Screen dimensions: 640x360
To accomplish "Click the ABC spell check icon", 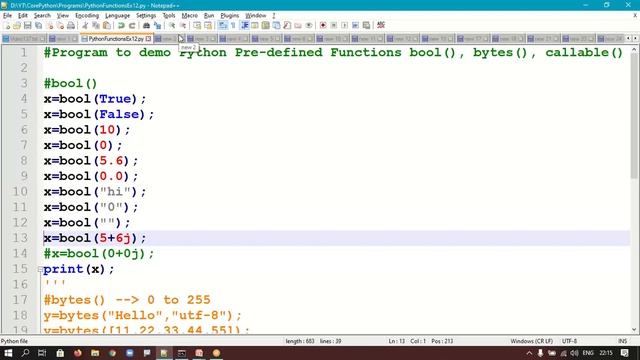I will click(x=381, y=25).
